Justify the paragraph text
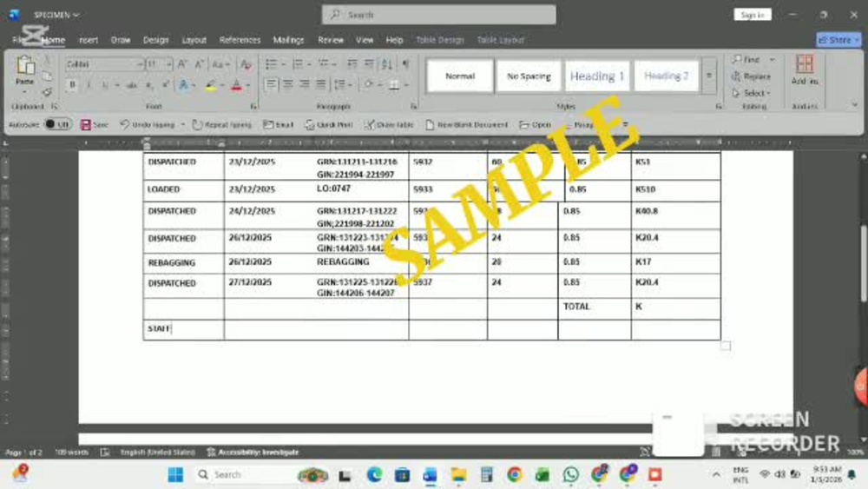Viewport: 868px width, 489px height. 321,85
